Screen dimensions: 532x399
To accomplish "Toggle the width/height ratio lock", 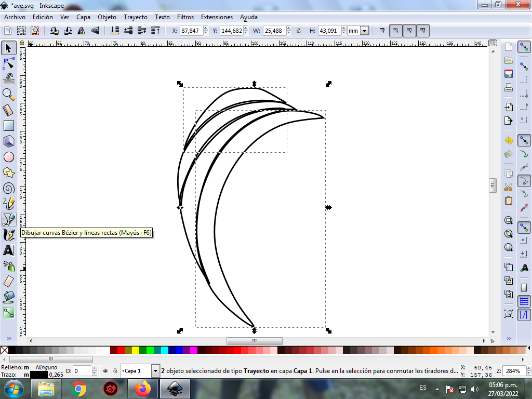I will tap(299, 31).
